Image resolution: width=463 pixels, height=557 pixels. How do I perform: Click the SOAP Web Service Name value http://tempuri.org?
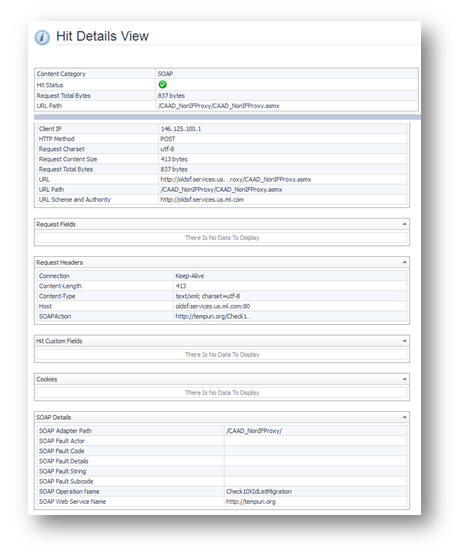[251, 502]
